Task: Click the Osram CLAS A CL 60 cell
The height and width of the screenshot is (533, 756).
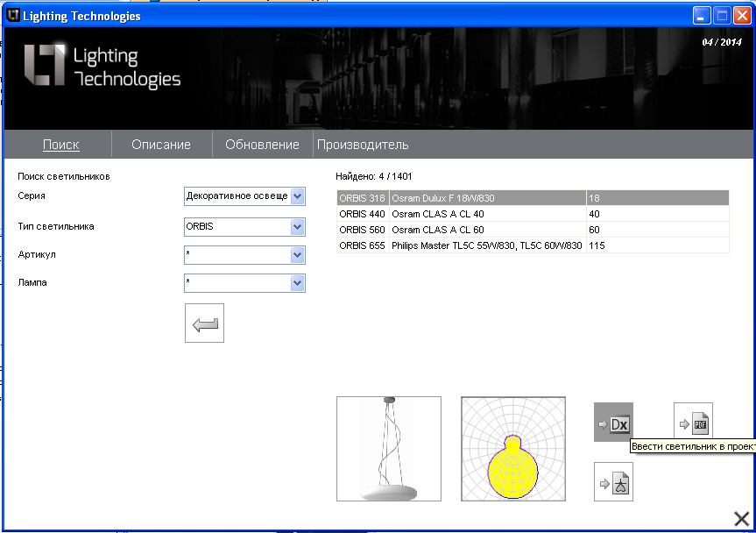Action: coord(487,230)
